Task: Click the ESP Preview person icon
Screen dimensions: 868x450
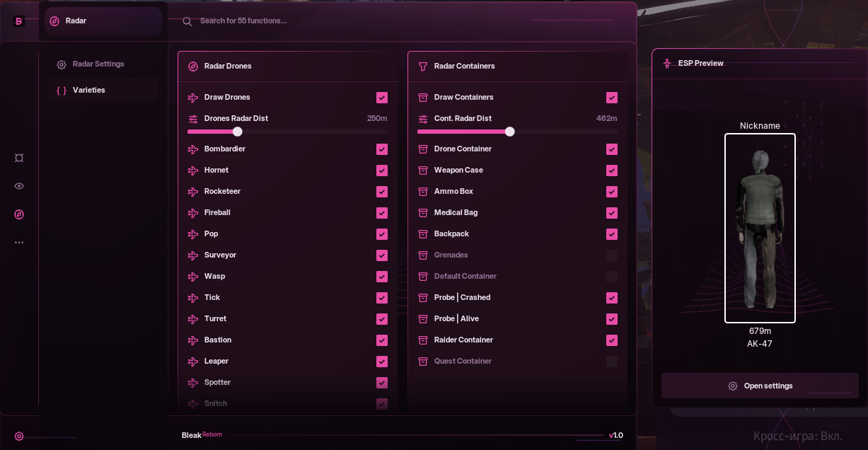Action: point(667,64)
